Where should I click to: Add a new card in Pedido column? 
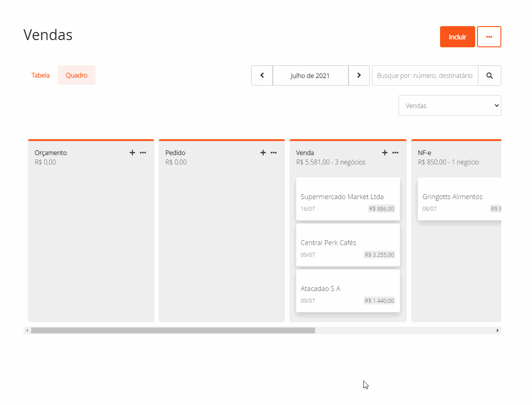(x=263, y=153)
